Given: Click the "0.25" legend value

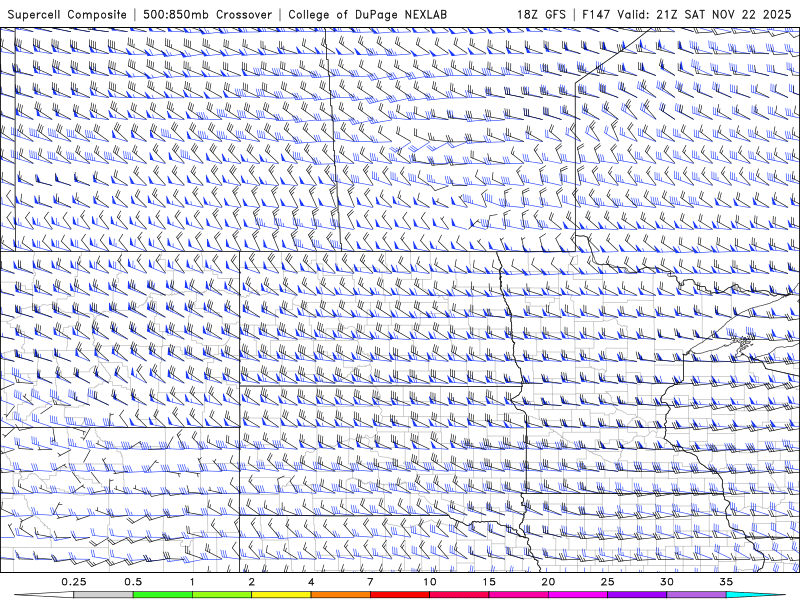Looking at the screenshot, I should [73, 582].
